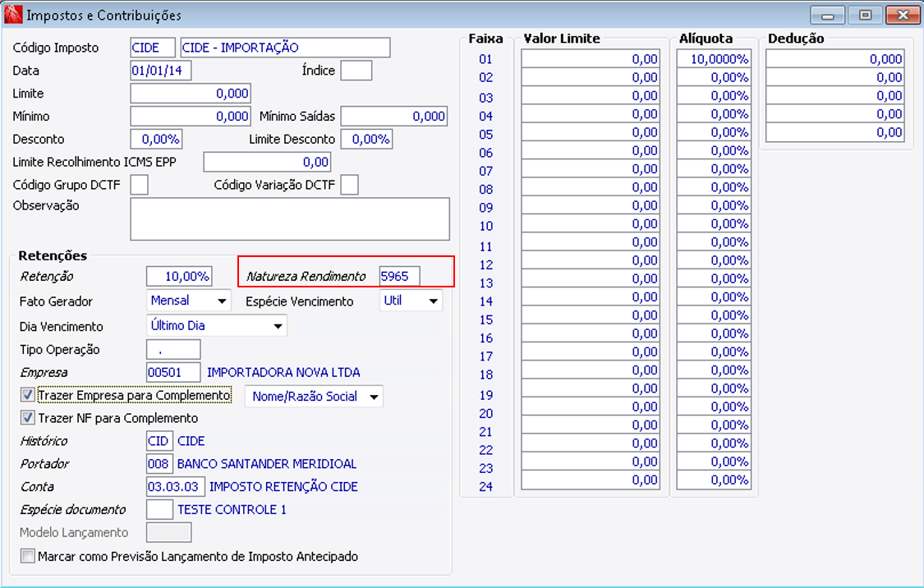Click Alíquota field of Faixa 10
This screenshot has width=924, height=588.
click(x=714, y=223)
